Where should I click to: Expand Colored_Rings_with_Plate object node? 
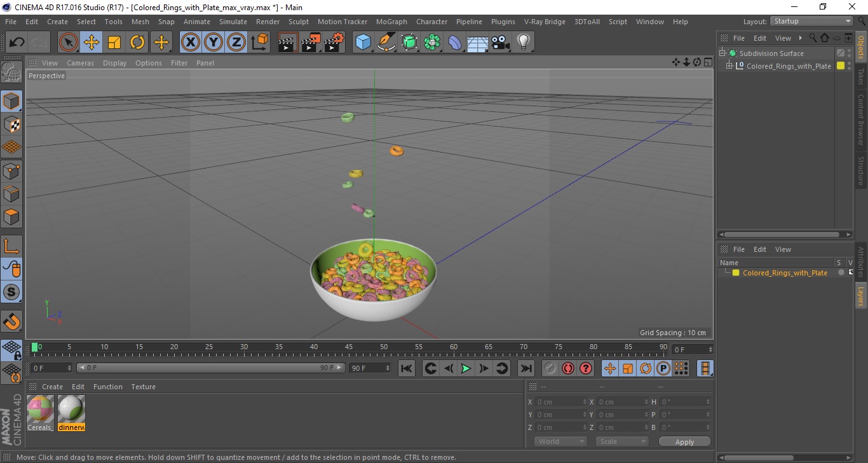pyautogui.click(x=729, y=66)
